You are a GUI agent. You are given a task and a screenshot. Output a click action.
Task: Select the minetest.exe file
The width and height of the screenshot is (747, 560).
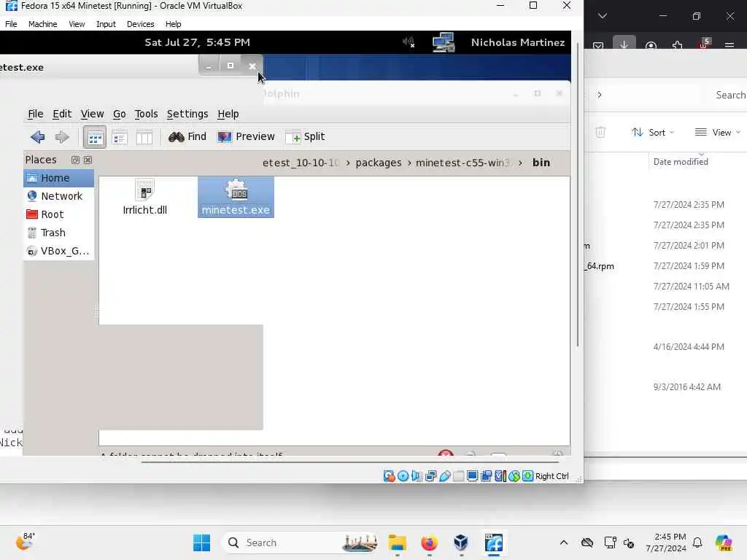point(236,197)
